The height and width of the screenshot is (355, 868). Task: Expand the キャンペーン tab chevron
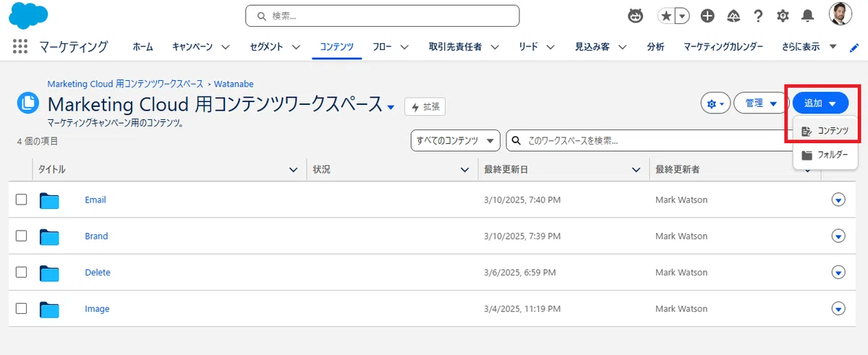[x=225, y=47]
